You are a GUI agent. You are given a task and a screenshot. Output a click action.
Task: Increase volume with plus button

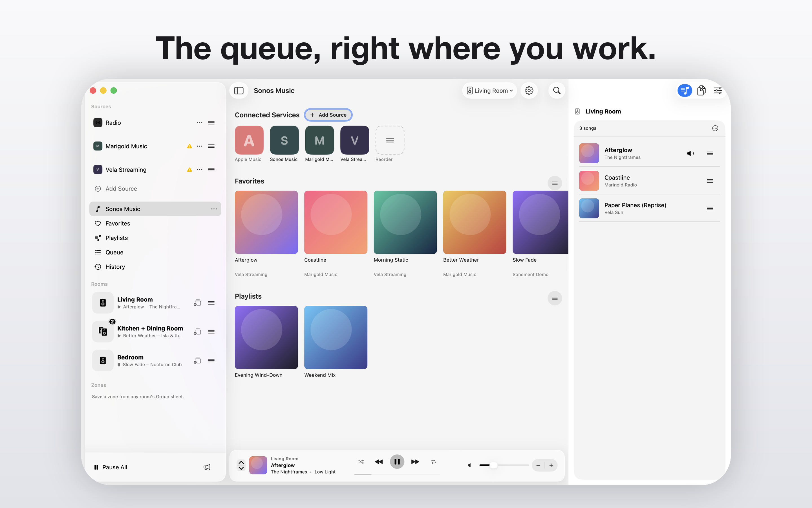tap(551, 465)
